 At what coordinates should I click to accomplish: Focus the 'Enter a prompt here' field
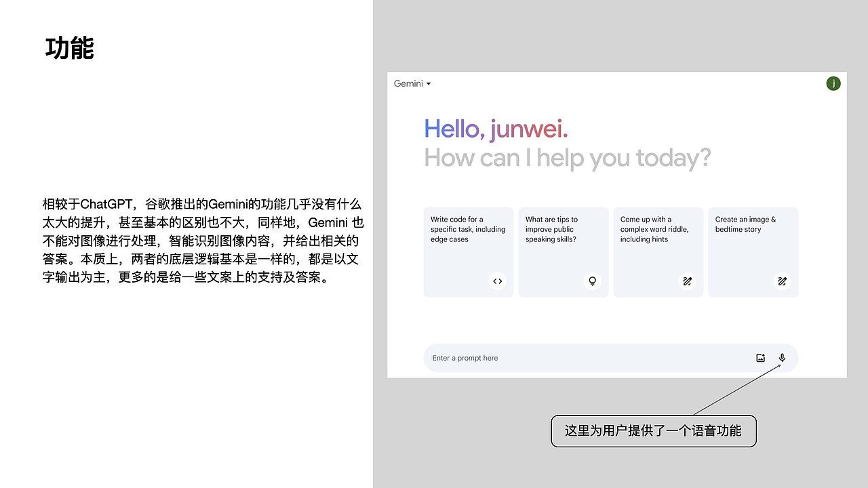(x=611, y=358)
